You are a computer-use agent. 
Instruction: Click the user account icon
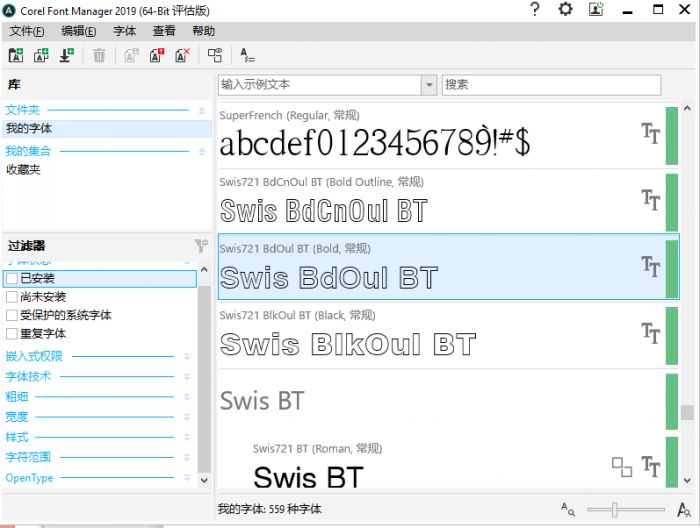click(x=596, y=9)
